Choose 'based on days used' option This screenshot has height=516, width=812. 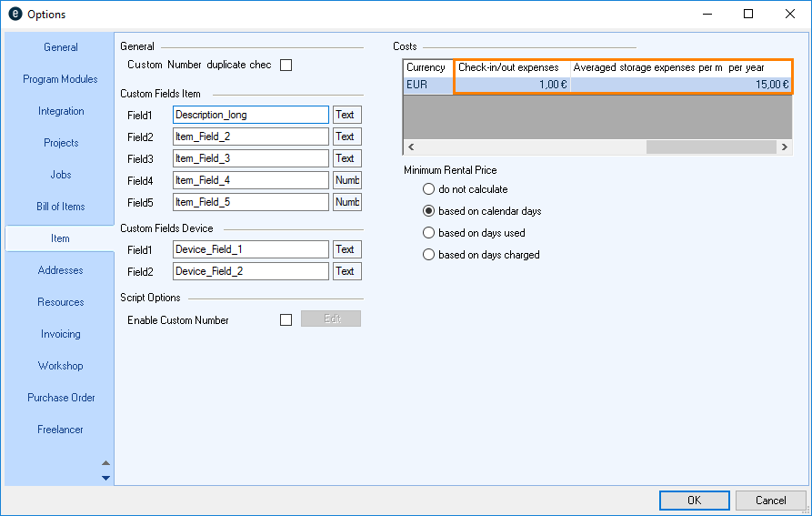click(429, 233)
